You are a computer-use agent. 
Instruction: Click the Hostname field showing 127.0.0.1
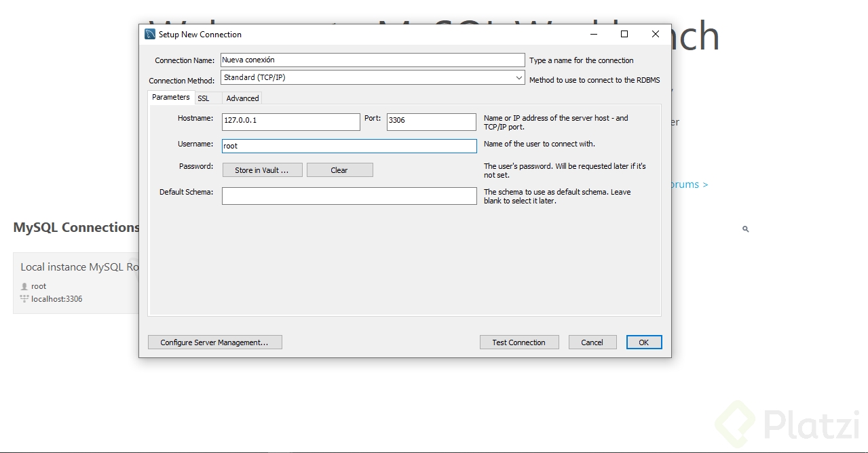point(291,121)
